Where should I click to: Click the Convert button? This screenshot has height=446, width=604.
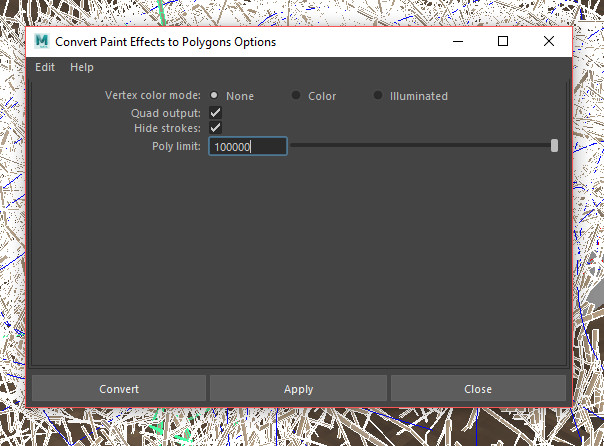(119, 389)
